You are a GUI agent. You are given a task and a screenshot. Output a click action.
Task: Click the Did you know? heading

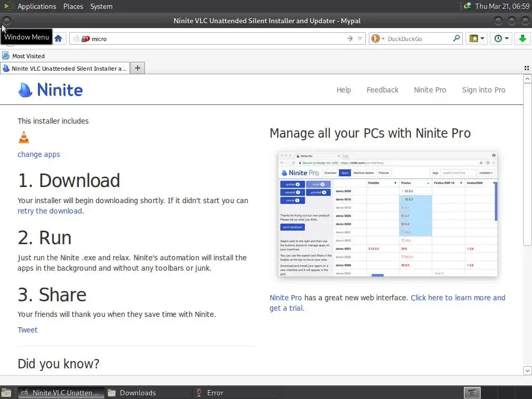click(58, 364)
